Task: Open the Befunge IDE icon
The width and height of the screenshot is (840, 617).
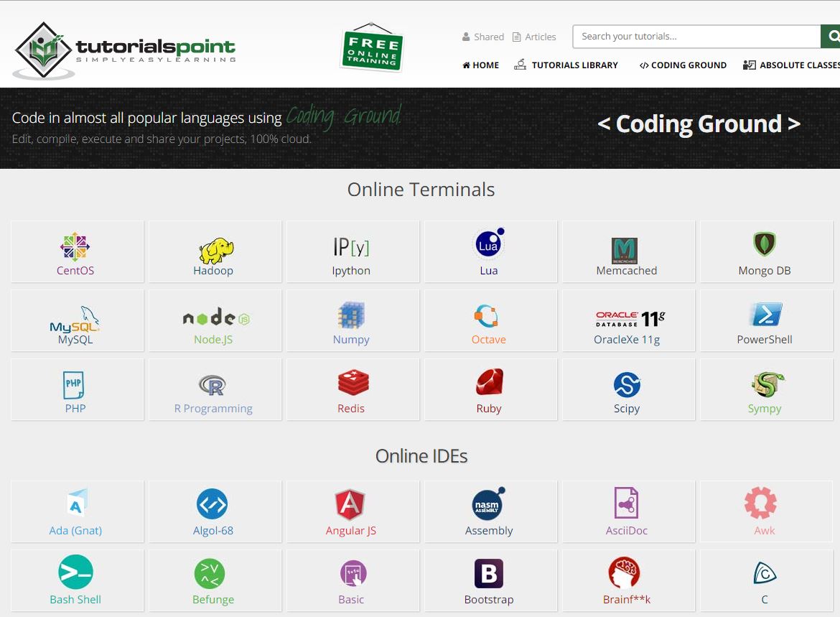Action: click(210, 573)
